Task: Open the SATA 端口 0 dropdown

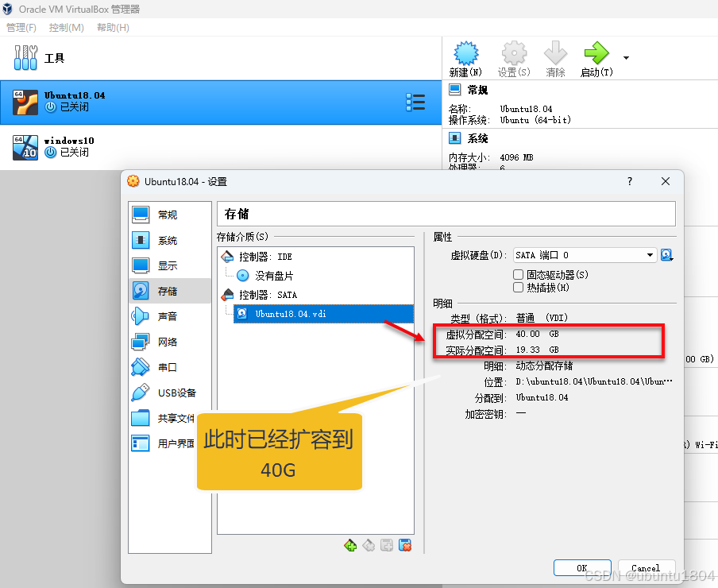Action: [x=585, y=255]
